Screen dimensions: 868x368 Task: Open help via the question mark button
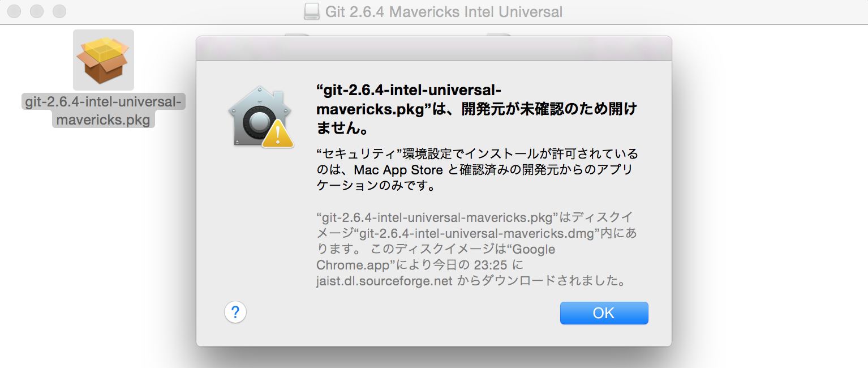tap(235, 313)
